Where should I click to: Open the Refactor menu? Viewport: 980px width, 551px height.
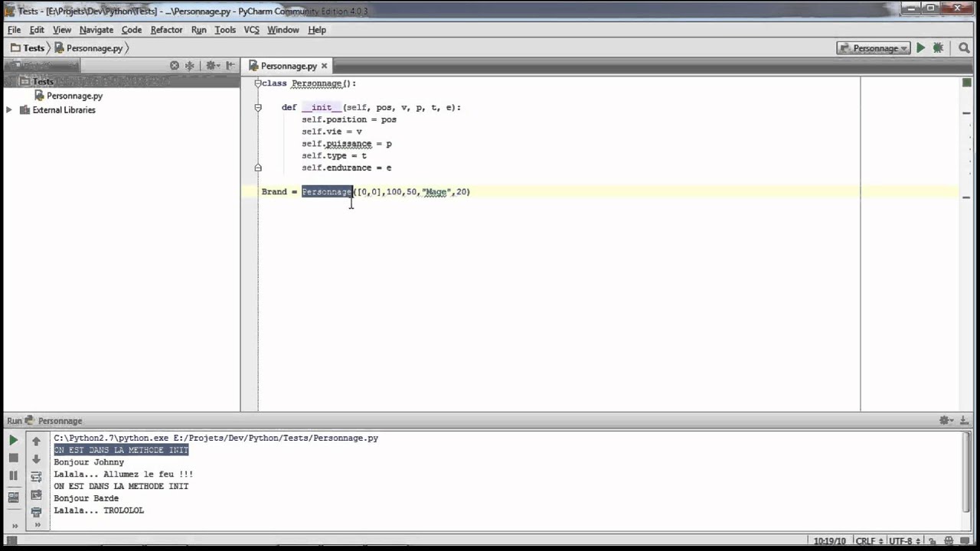pos(166,30)
